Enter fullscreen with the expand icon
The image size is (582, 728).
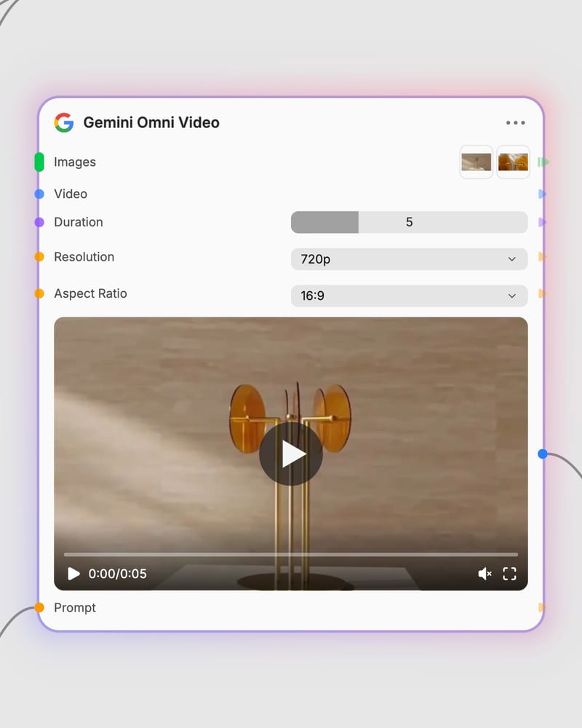coord(509,574)
